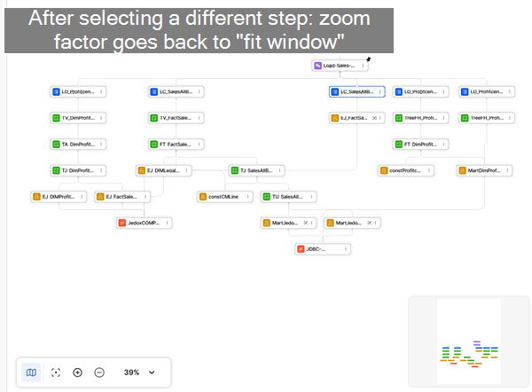Viewport: 532px width, 392px height.
Task: Click the zoom out minus icon
Action: coord(99,372)
